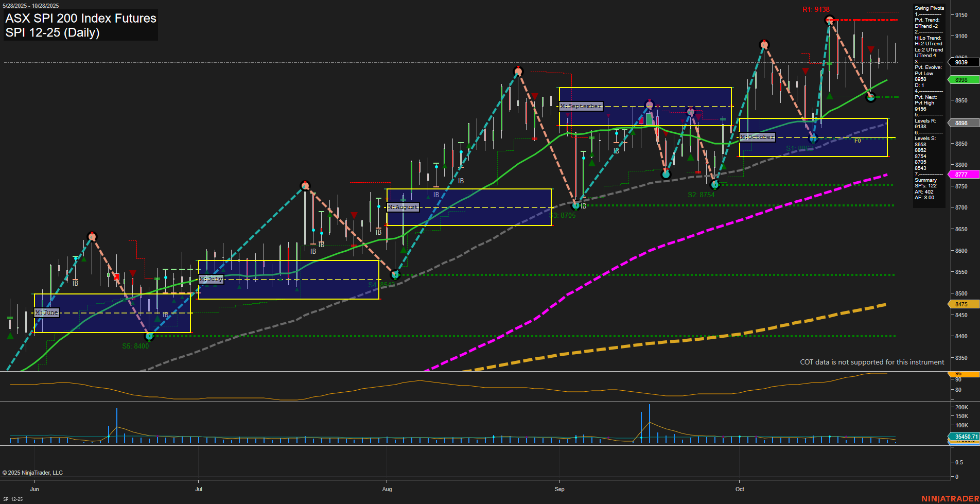Click the S2: 8754 support label
This screenshot has height=504, width=980.
pyautogui.click(x=701, y=194)
